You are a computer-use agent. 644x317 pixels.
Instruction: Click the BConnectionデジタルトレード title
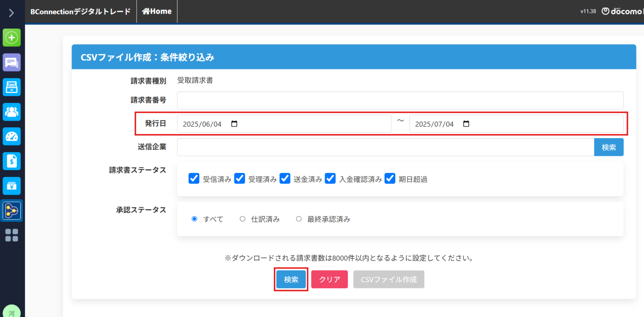[x=80, y=12]
